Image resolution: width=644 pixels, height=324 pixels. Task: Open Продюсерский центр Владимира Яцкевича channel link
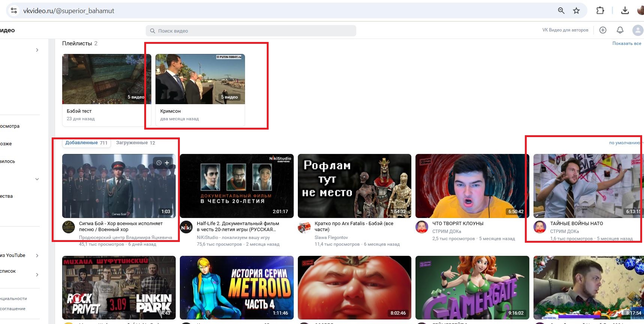pyautogui.click(x=126, y=237)
